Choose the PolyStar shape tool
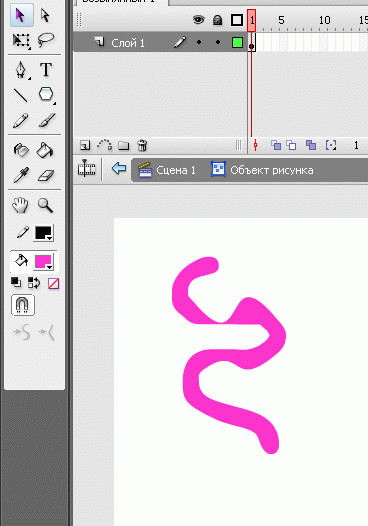This screenshot has width=368, height=526. point(46,94)
